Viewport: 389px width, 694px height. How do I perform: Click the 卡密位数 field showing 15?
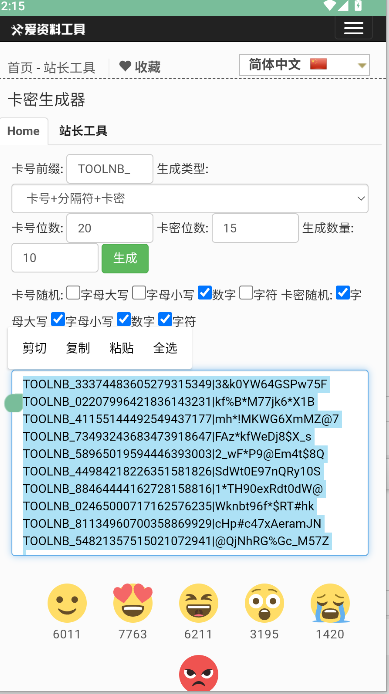(255, 228)
